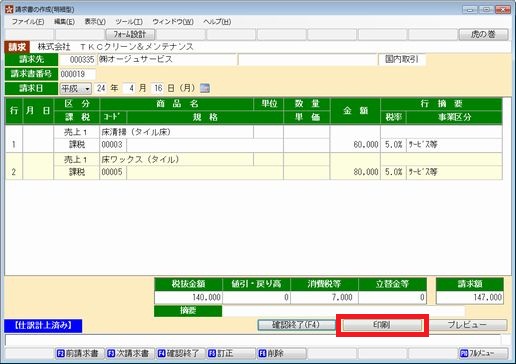This screenshot has height=364, width=516.
Task: Click 5.0% tax rate in row 2
Action: click(393, 172)
